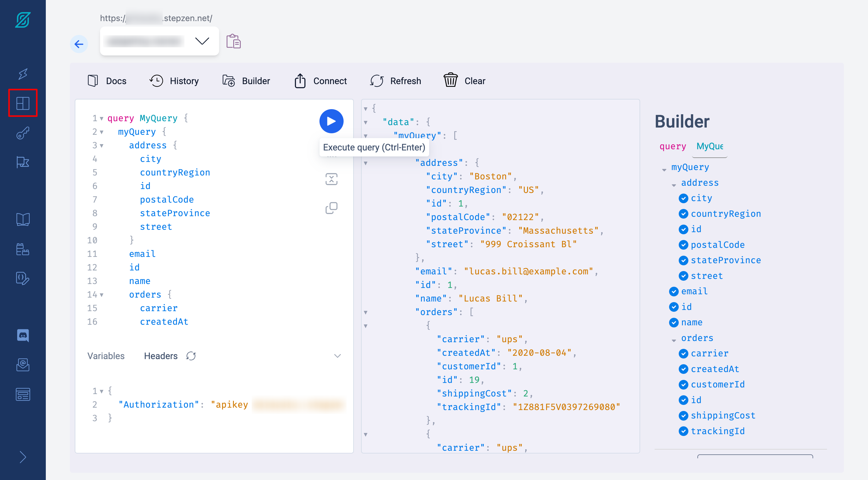Open the endpoint selector dropdown
The width and height of the screenshot is (868, 480).
point(202,41)
